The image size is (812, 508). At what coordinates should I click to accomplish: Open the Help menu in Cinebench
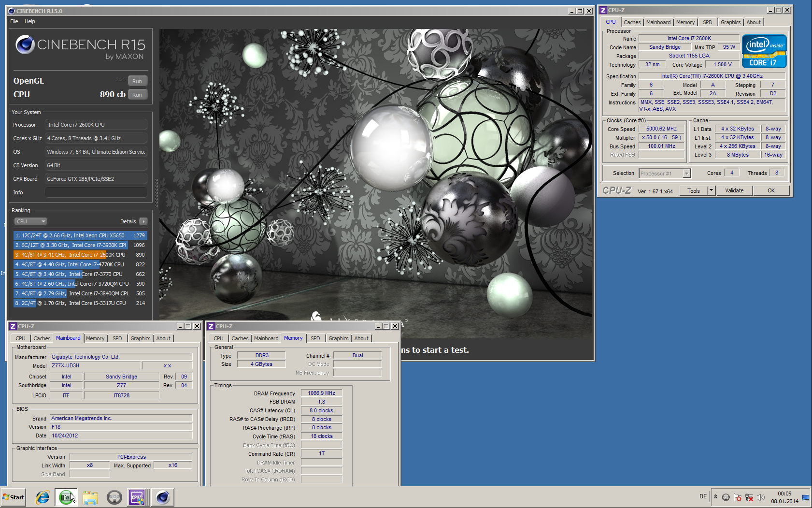coord(30,21)
